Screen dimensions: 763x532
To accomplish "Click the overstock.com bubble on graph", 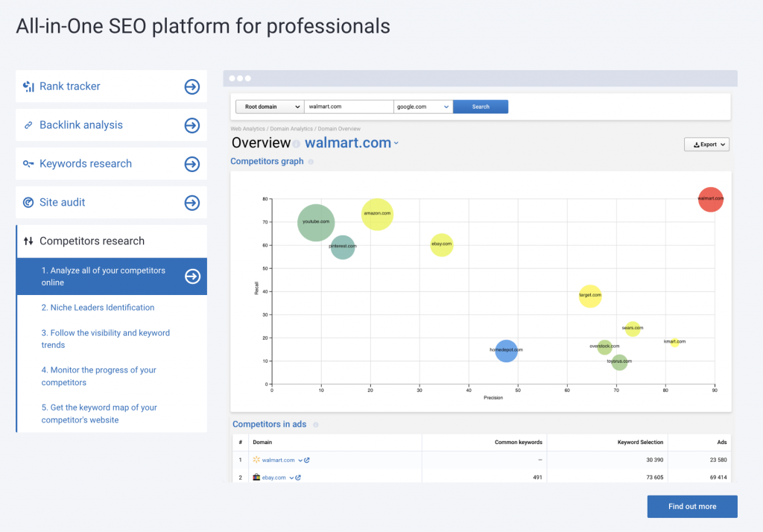I will point(604,347).
